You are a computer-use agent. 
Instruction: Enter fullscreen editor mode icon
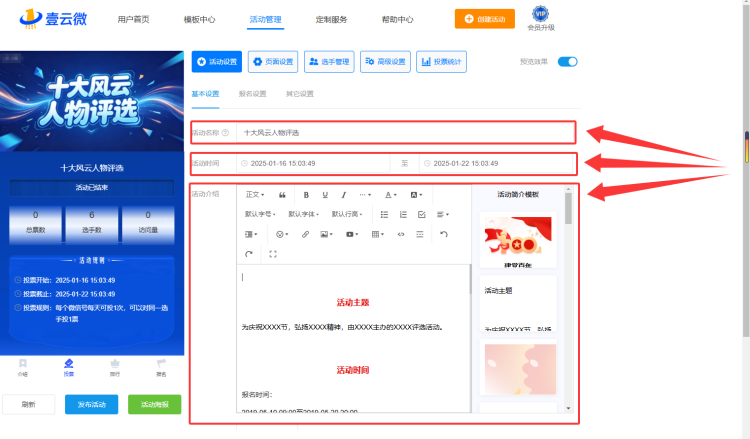pos(273,254)
